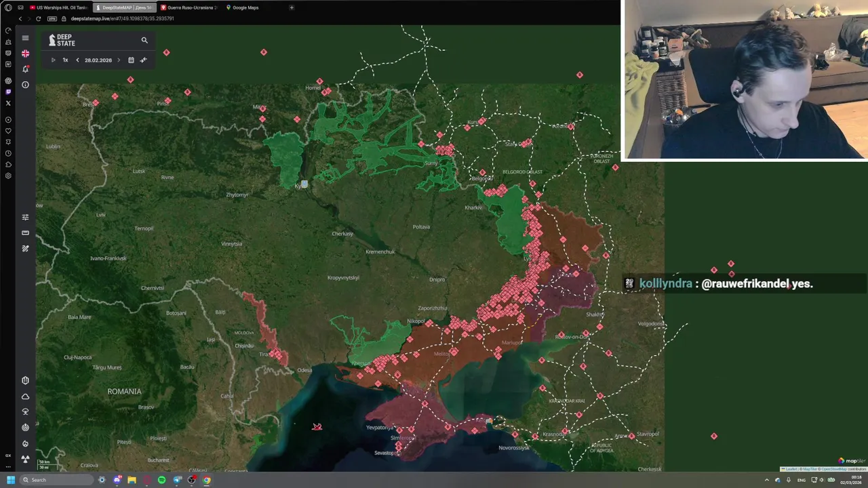Click the shield layer icon in sidebar
Screen dimensions: 868x488
point(25,380)
